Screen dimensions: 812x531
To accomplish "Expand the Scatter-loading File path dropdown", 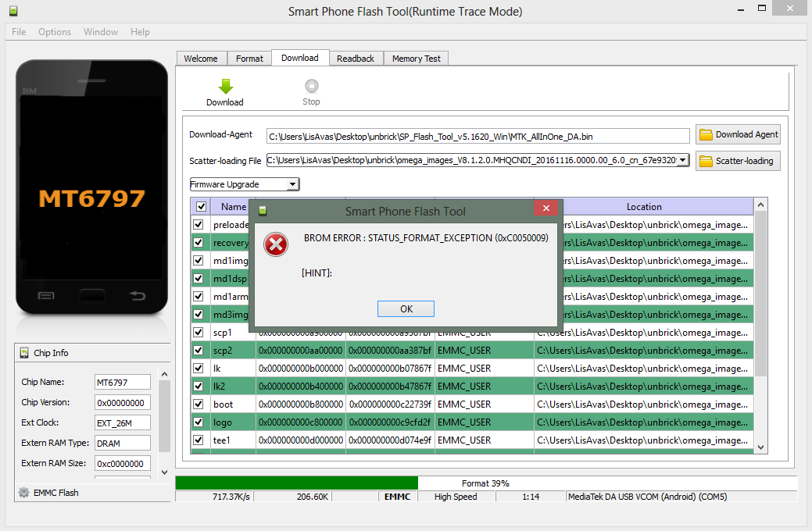I will (x=682, y=160).
